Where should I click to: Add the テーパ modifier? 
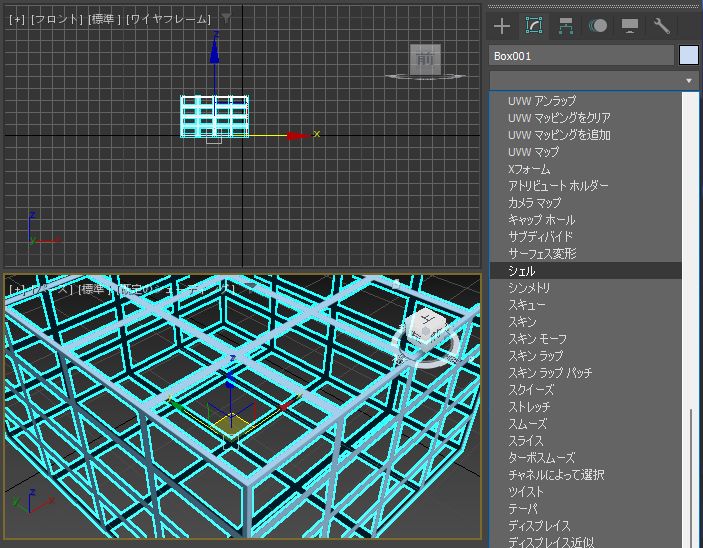click(x=522, y=509)
